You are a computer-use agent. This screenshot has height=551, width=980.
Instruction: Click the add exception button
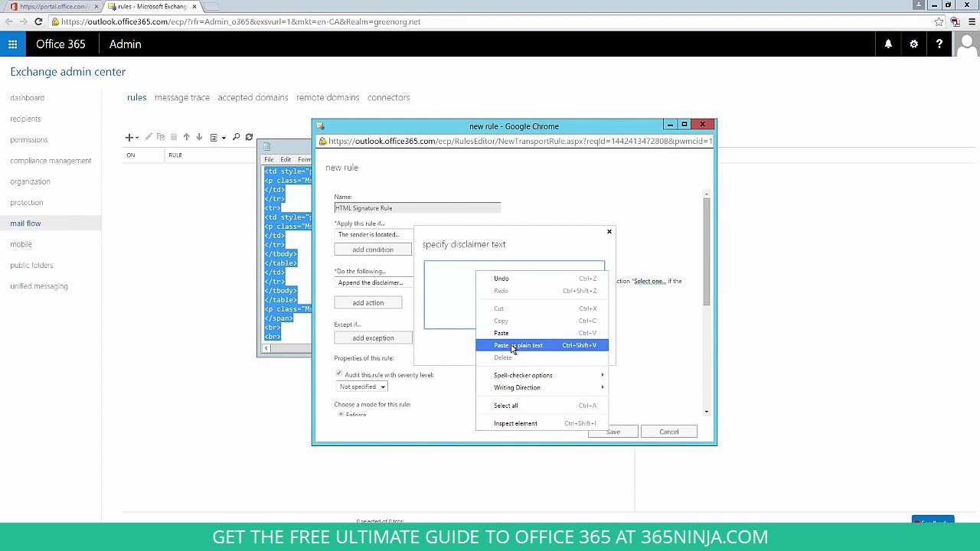(373, 338)
